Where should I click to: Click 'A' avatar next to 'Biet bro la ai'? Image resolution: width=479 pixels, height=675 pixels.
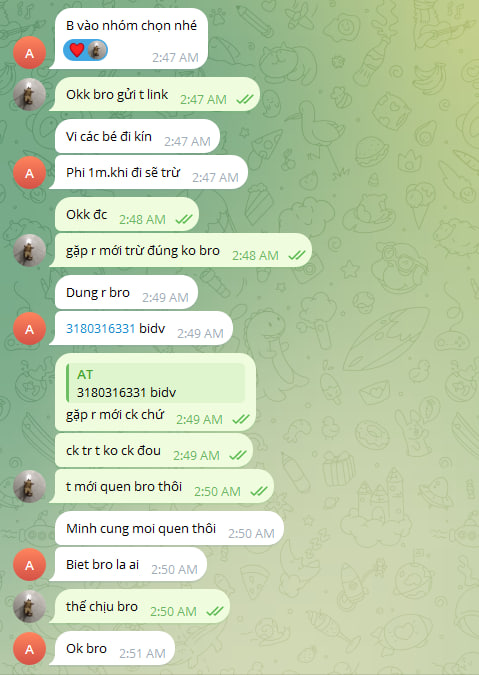pos(29,565)
